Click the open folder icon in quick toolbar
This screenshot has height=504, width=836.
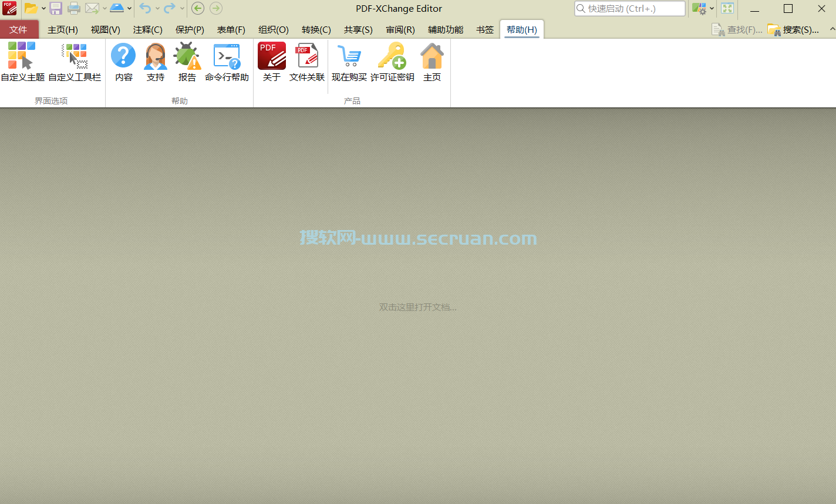[31, 8]
